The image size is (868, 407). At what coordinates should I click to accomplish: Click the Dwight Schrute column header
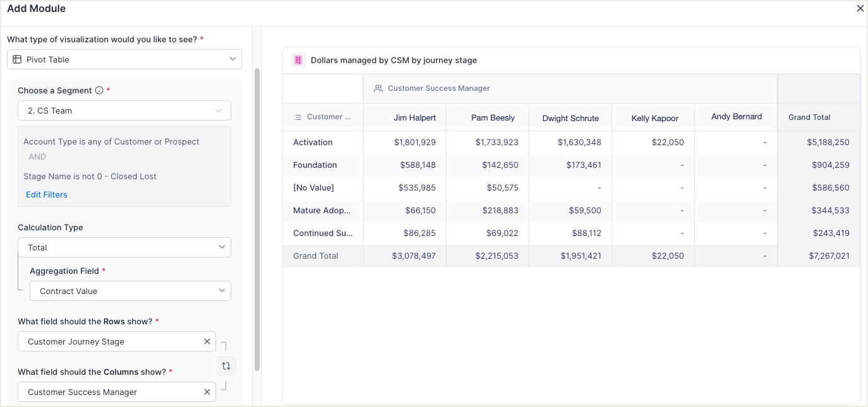(x=570, y=118)
